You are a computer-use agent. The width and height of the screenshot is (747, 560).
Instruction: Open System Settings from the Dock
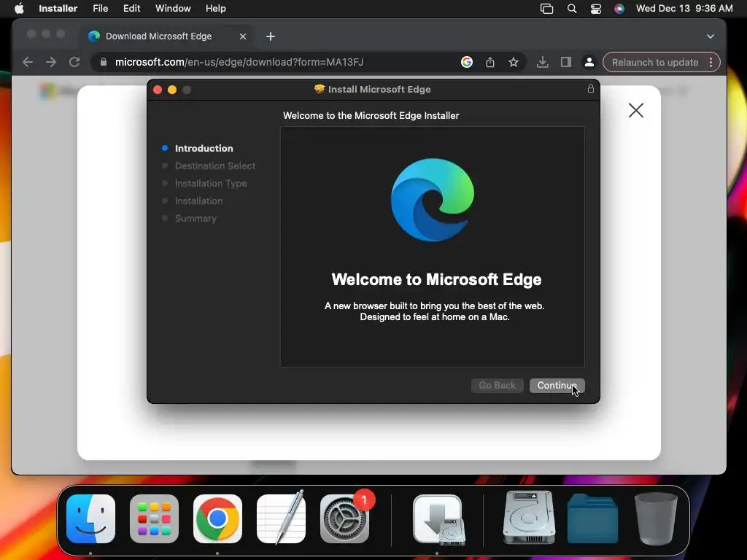point(344,518)
